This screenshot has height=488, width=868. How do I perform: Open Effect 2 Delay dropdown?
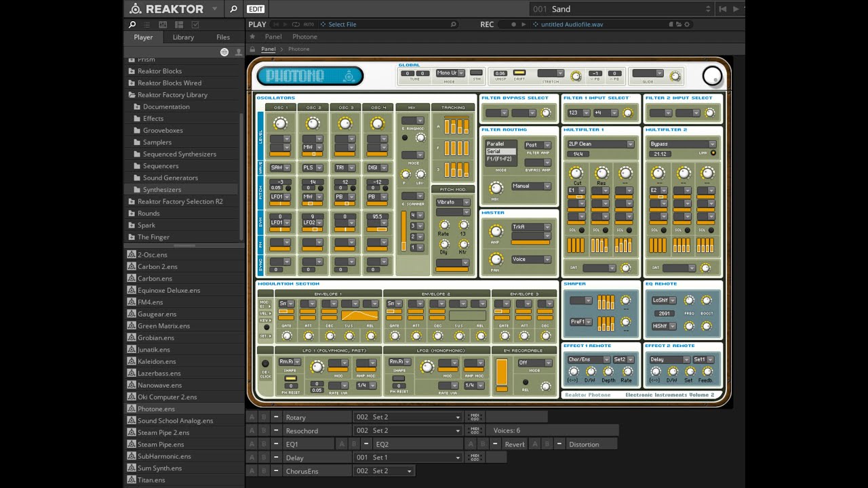click(x=670, y=359)
